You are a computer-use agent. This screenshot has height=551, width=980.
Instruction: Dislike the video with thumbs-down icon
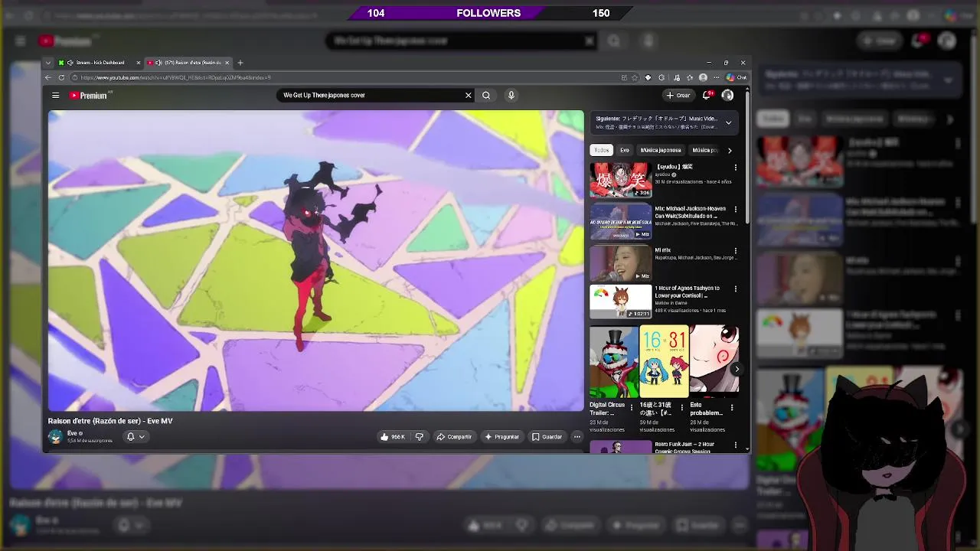point(420,437)
